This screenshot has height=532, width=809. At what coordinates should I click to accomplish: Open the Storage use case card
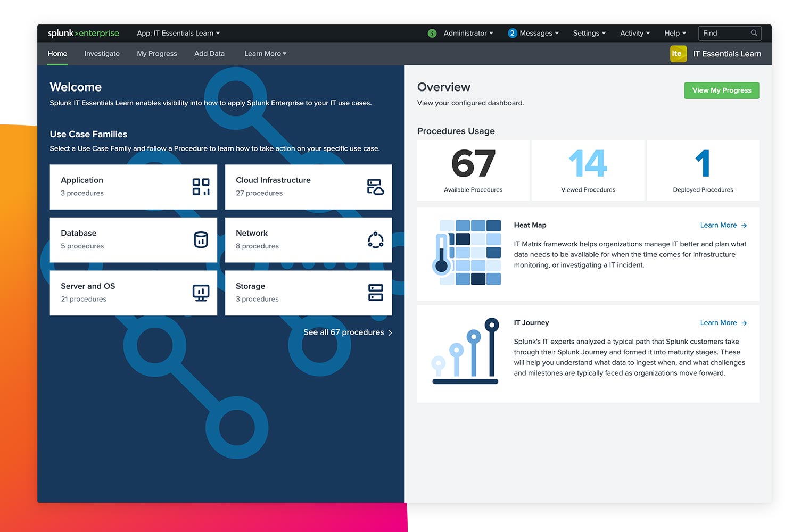pyautogui.click(x=308, y=293)
